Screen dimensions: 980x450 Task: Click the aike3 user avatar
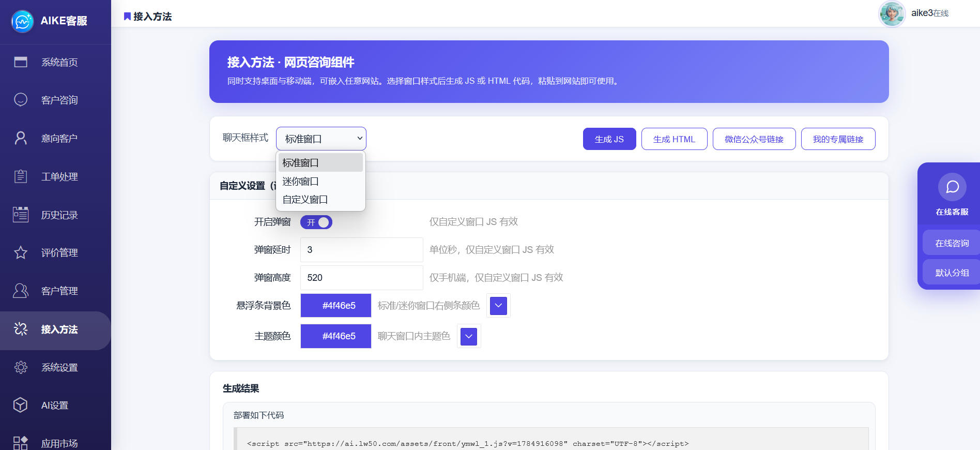(892, 13)
